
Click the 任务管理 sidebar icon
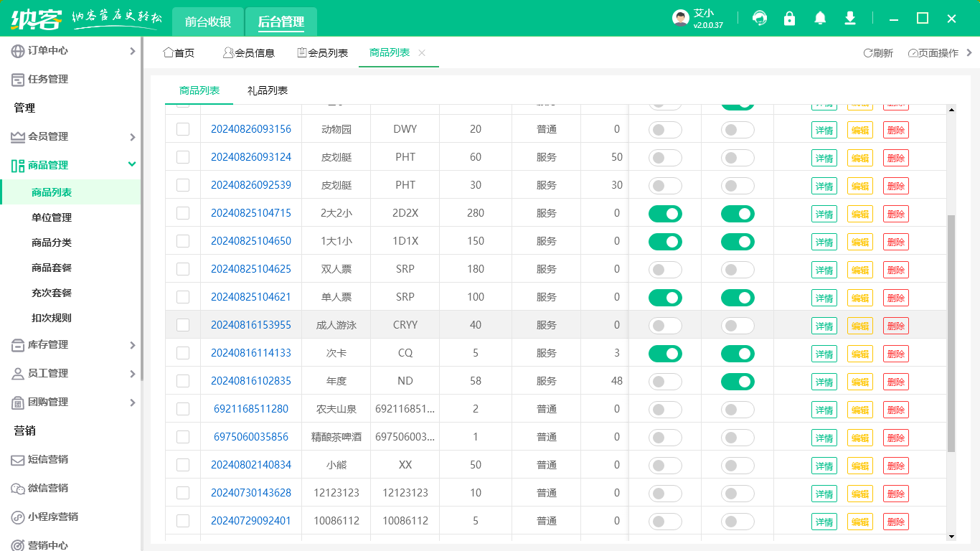[x=18, y=80]
